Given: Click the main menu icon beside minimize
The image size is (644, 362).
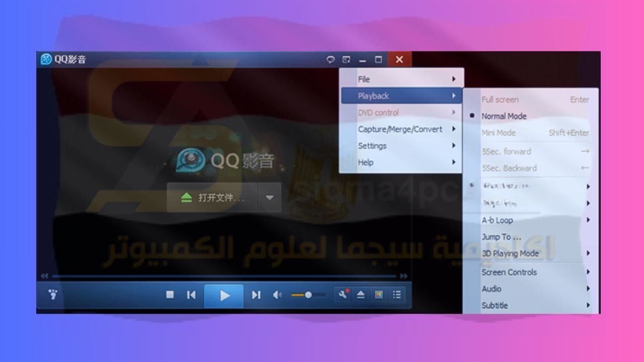Looking at the screenshot, I should click(x=346, y=59).
